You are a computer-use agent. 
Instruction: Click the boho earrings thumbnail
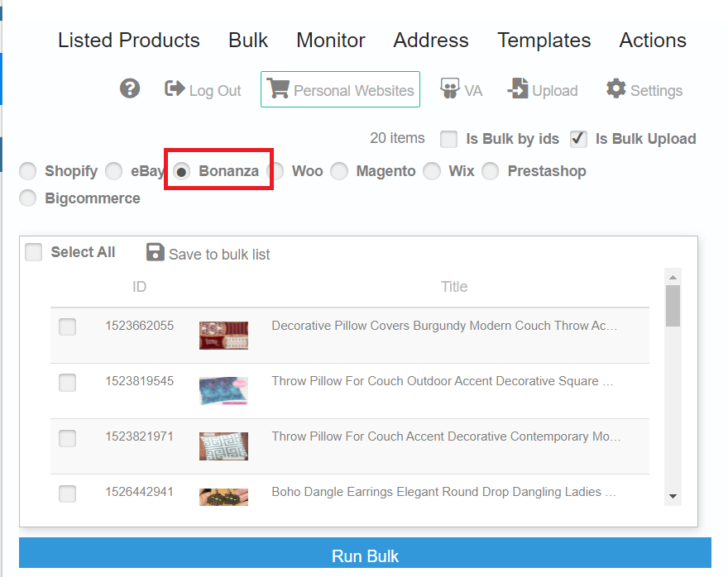coord(223,497)
